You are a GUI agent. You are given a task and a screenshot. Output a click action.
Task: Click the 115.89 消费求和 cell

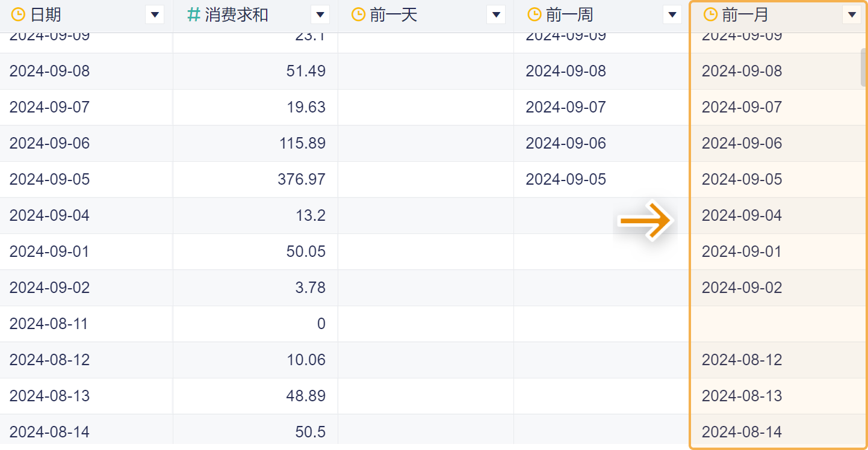click(302, 143)
